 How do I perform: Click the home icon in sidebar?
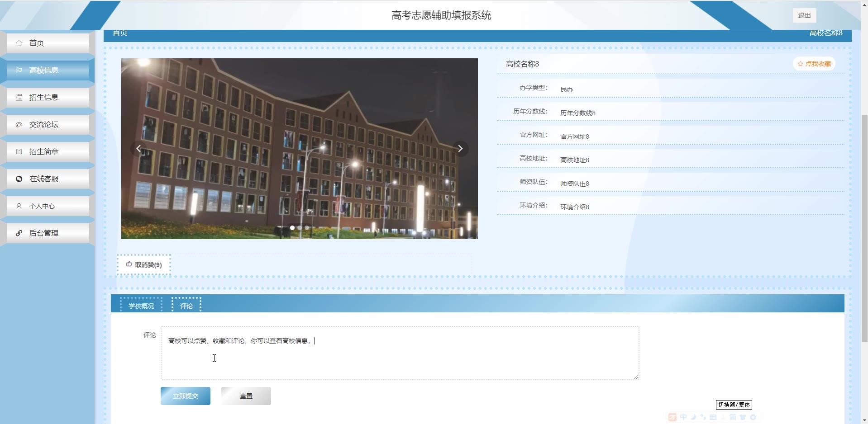pos(19,43)
